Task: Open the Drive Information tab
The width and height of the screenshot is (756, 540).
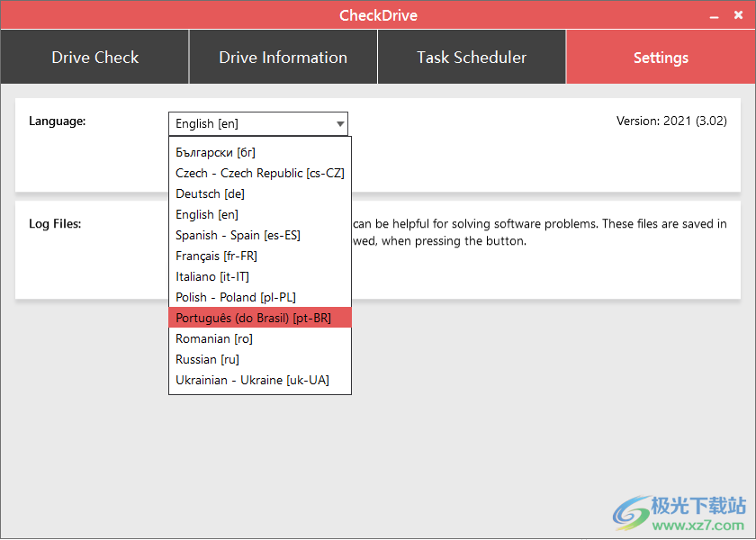Action: (283, 57)
